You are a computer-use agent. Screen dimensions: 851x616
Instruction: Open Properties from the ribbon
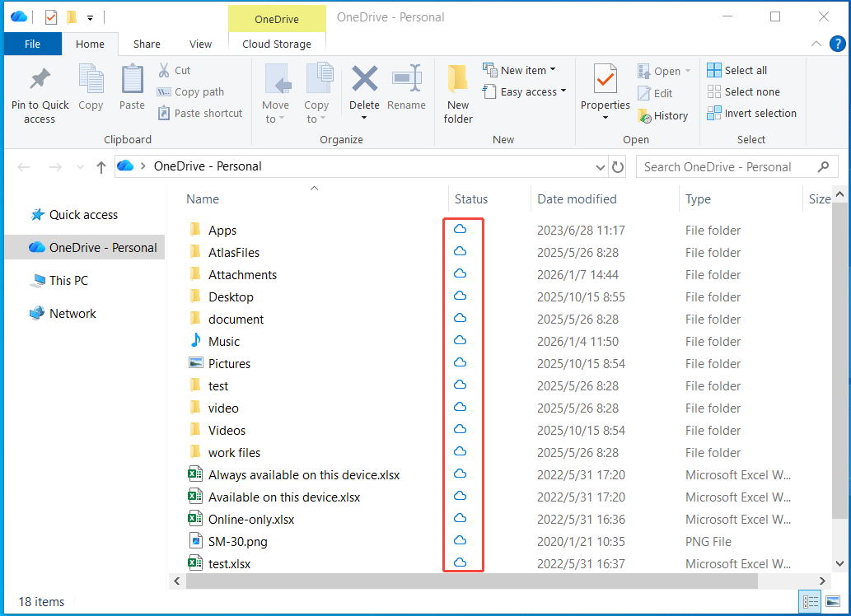[606, 92]
